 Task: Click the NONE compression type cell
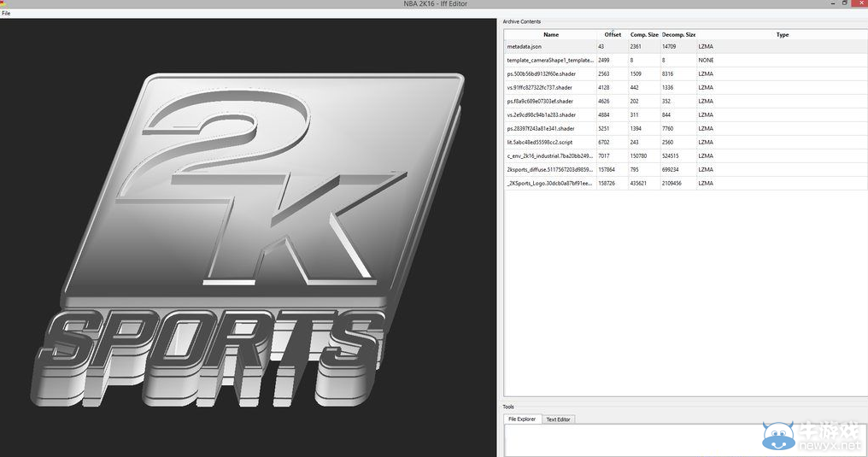coord(706,61)
